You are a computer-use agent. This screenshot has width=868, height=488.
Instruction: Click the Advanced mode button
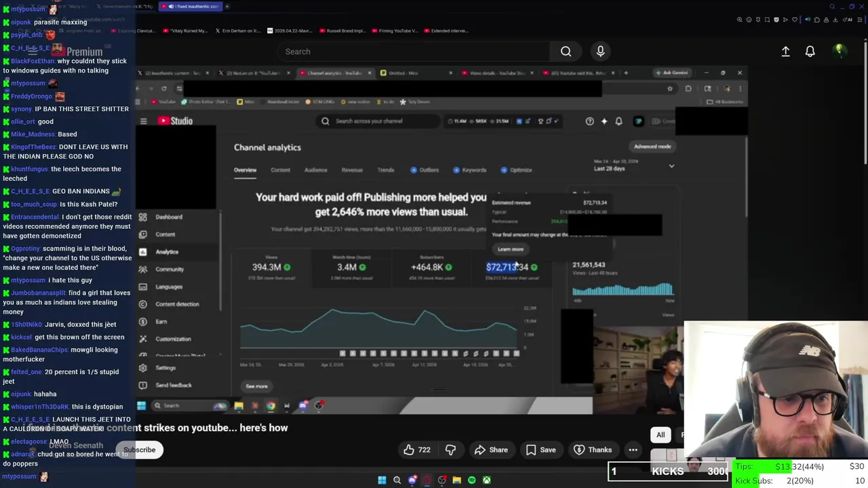click(652, 146)
